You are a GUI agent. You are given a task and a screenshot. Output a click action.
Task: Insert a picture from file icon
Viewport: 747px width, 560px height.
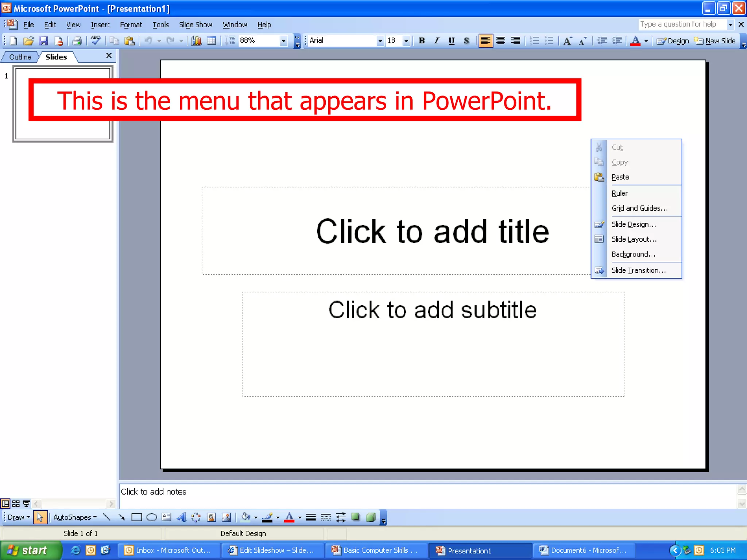[226, 517]
